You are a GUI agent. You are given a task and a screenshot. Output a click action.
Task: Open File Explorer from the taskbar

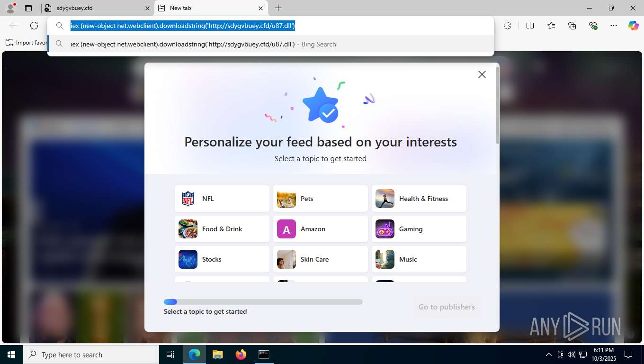[217, 355]
